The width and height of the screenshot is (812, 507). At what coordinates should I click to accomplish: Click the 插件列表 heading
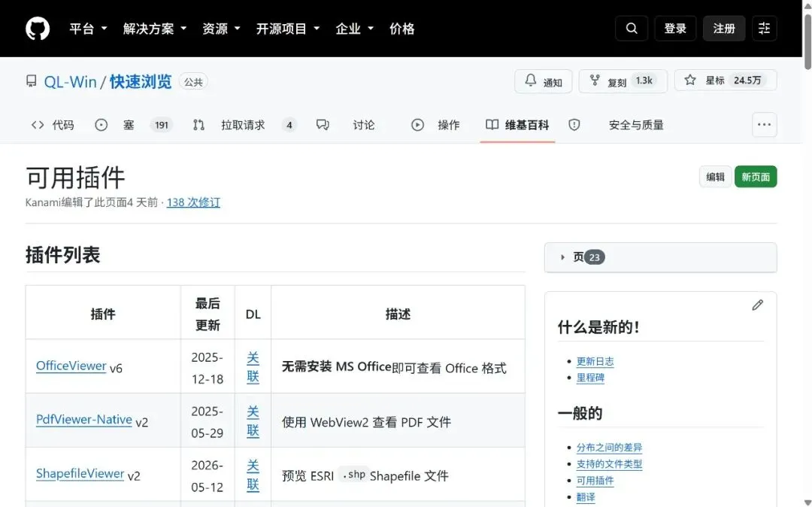tap(62, 255)
